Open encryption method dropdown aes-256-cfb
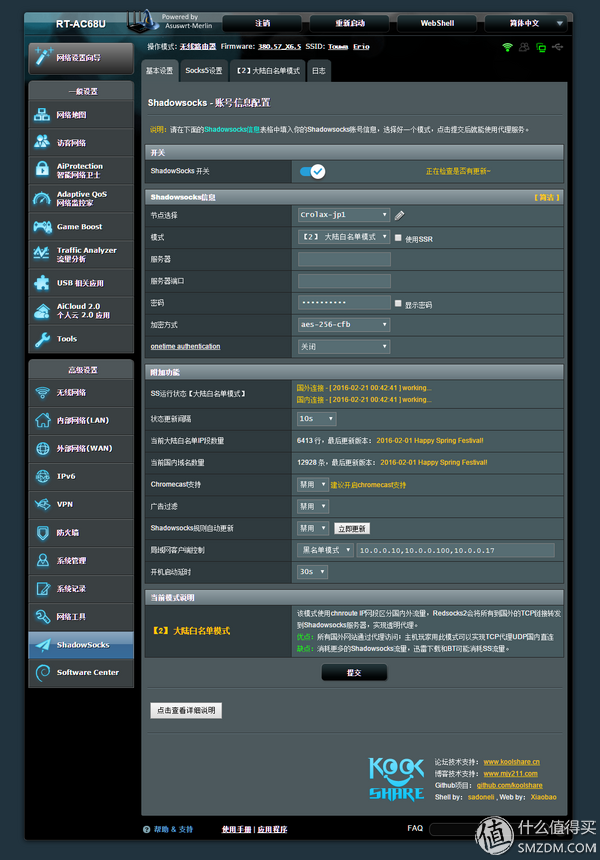Screen dimensions: 600x860 (344, 324)
